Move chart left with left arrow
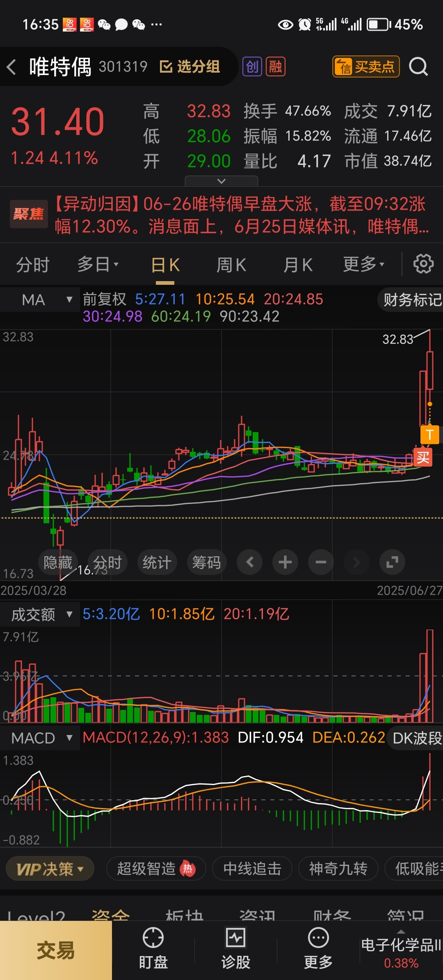Screen dimensions: 443x980 point(250,562)
